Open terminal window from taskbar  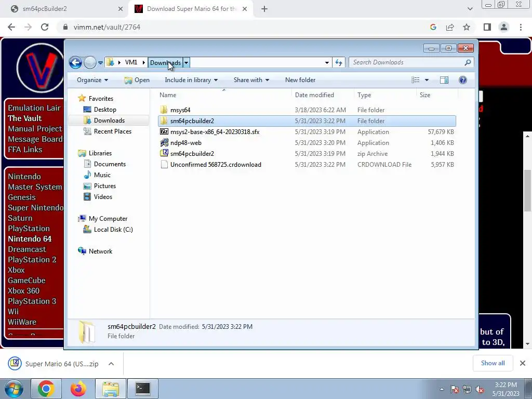point(142,389)
